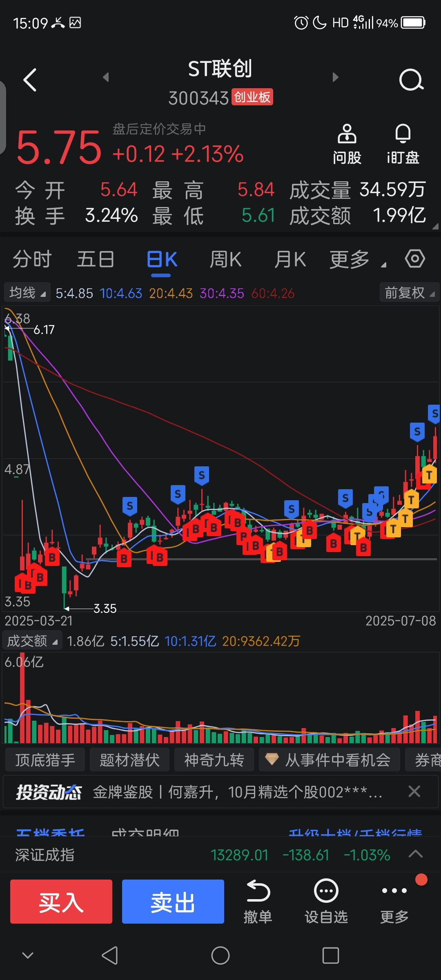Tap the 盯盘 bell icon

point(403,144)
